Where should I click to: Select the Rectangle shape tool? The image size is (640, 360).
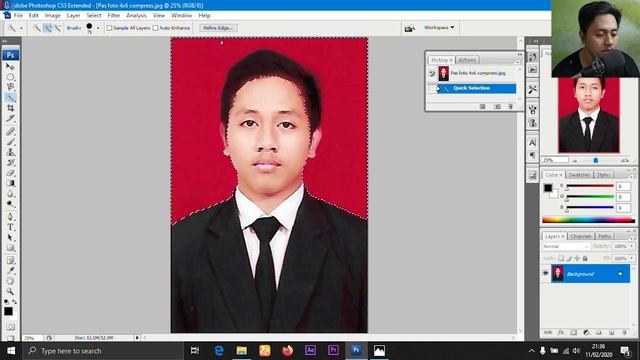10,248
